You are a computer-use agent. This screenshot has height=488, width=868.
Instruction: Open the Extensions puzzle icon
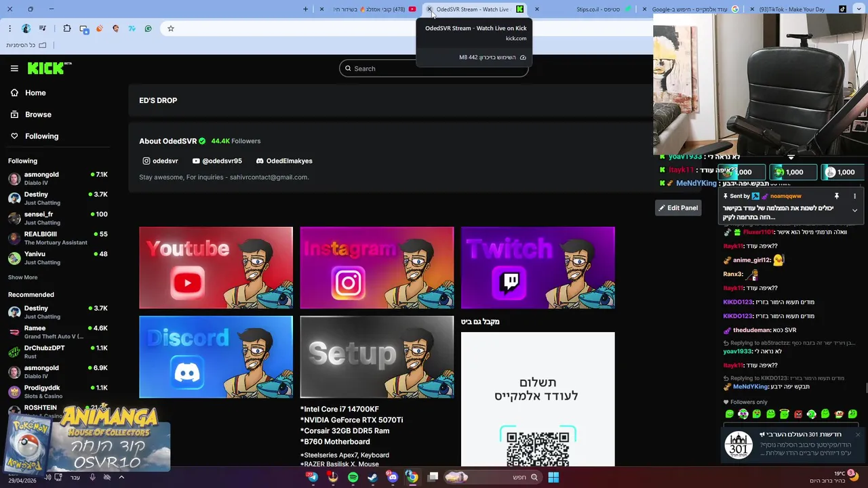point(66,28)
